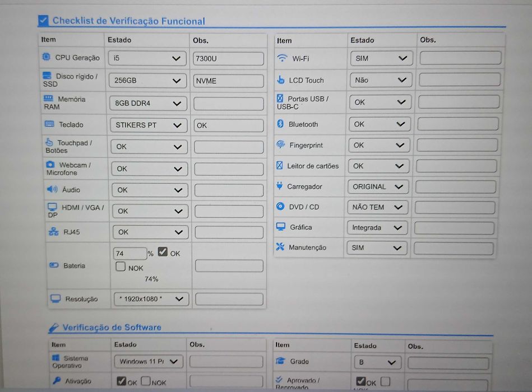The height and width of the screenshot is (392, 532).
Task: Click the Disco rígido Obs. field with NVME
Action: point(229,81)
